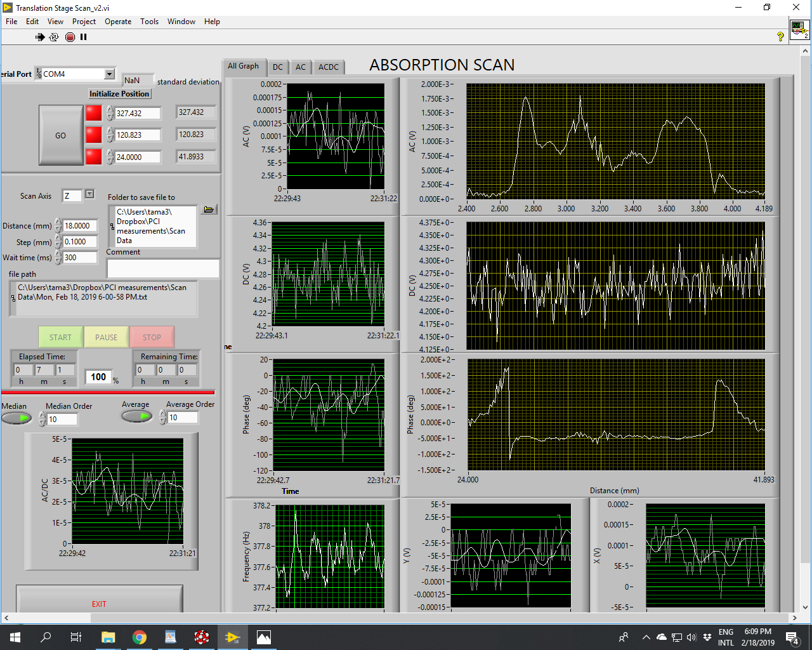
Task: Click the red scan progress bar
Action: 108,392
